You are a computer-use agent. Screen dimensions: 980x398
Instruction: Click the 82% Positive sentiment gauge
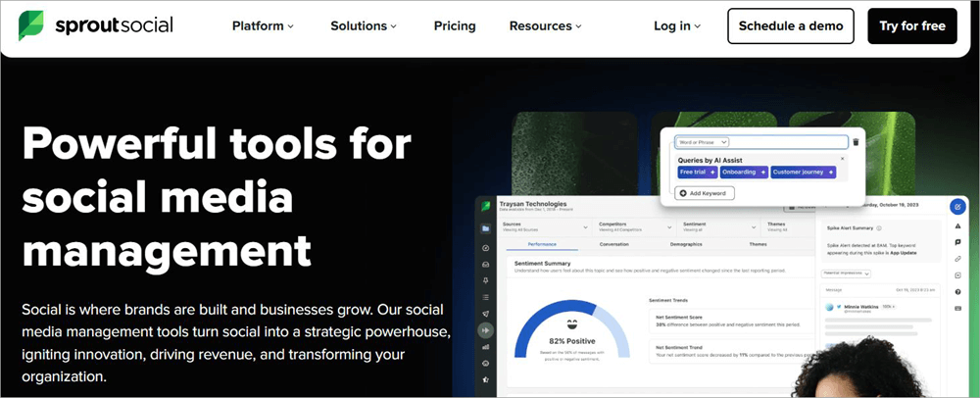pos(572,329)
